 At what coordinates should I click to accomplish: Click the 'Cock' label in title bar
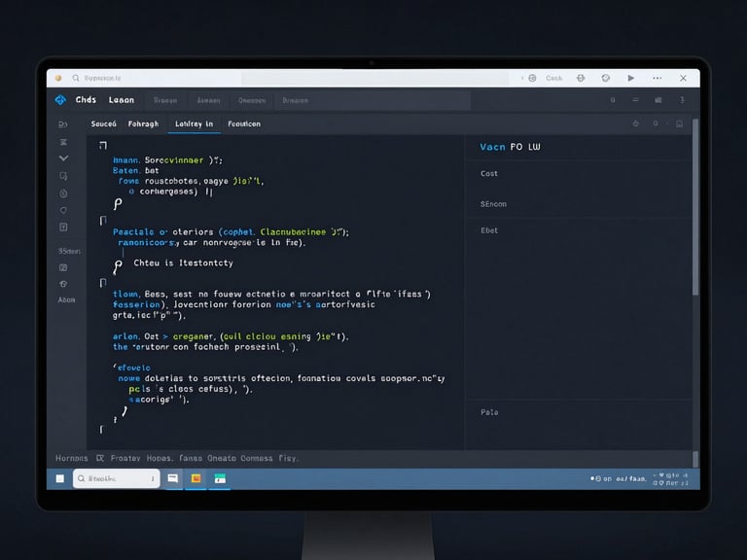554,78
